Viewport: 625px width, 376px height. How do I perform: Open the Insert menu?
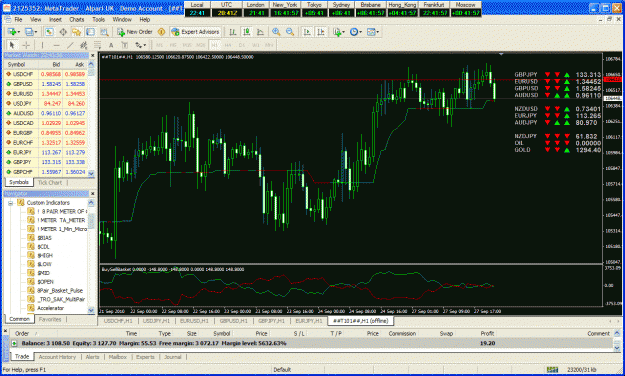pos(55,20)
